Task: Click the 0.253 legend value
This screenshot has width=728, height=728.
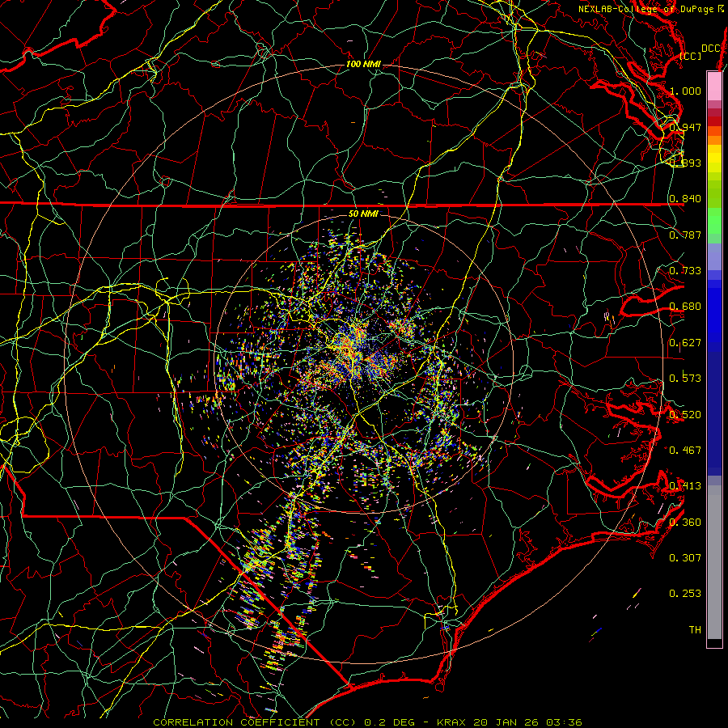Action: (685, 594)
